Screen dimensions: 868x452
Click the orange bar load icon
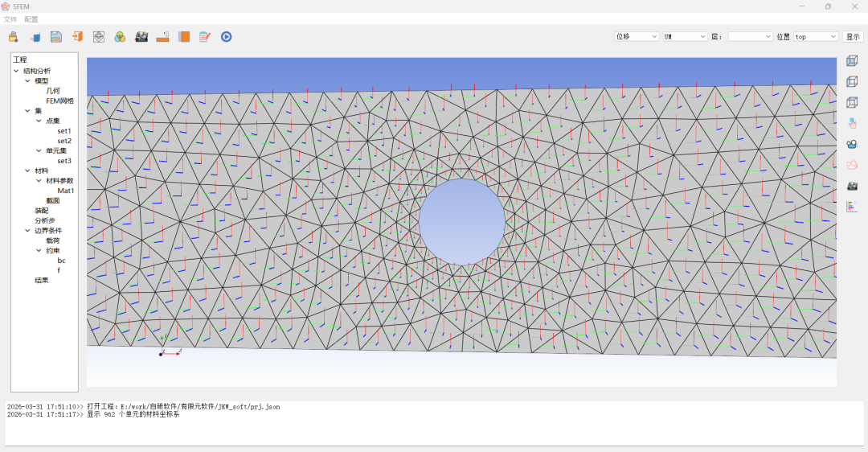click(x=162, y=37)
